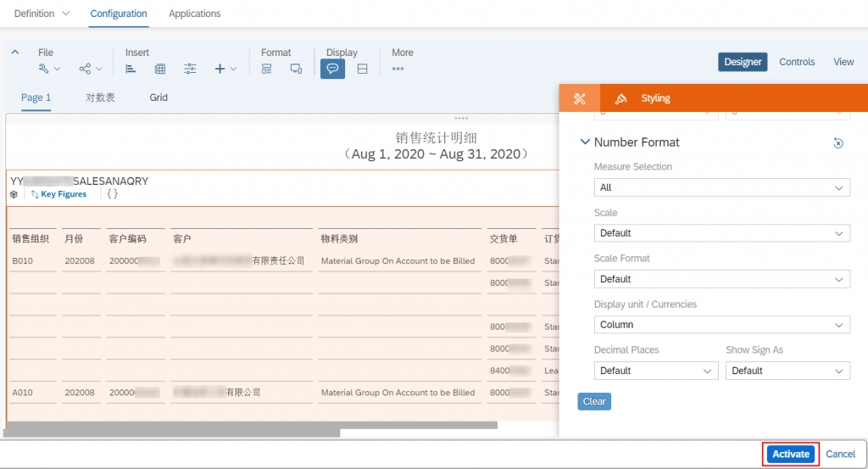This screenshot has height=469, width=868.
Task: Click the A010 sales organization cell
Action: coord(23,393)
